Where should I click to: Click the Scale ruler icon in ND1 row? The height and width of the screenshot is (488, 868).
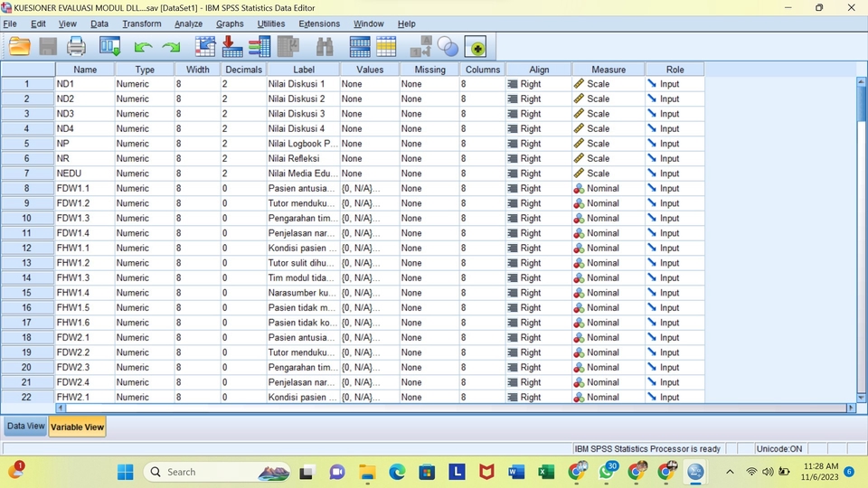tap(579, 83)
